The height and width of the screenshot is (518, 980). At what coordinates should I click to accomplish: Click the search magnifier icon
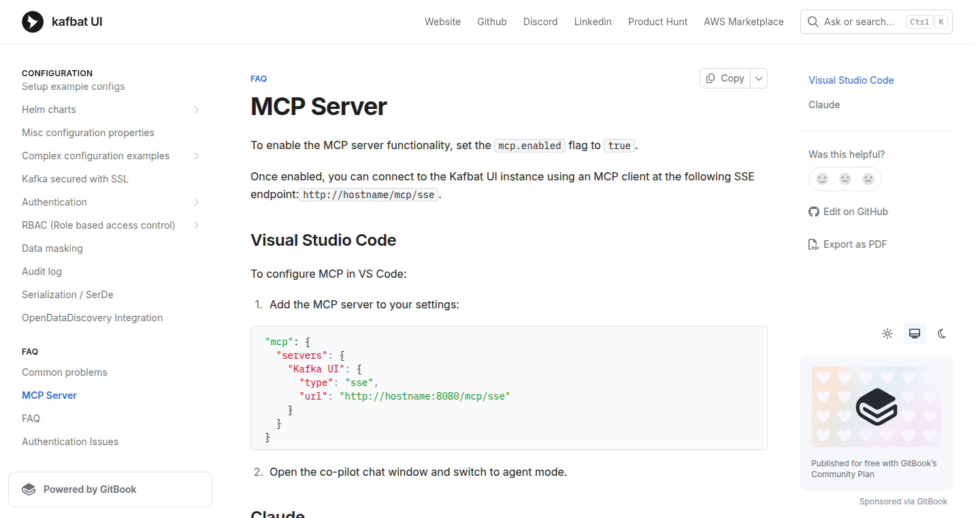click(x=813, y=22)
